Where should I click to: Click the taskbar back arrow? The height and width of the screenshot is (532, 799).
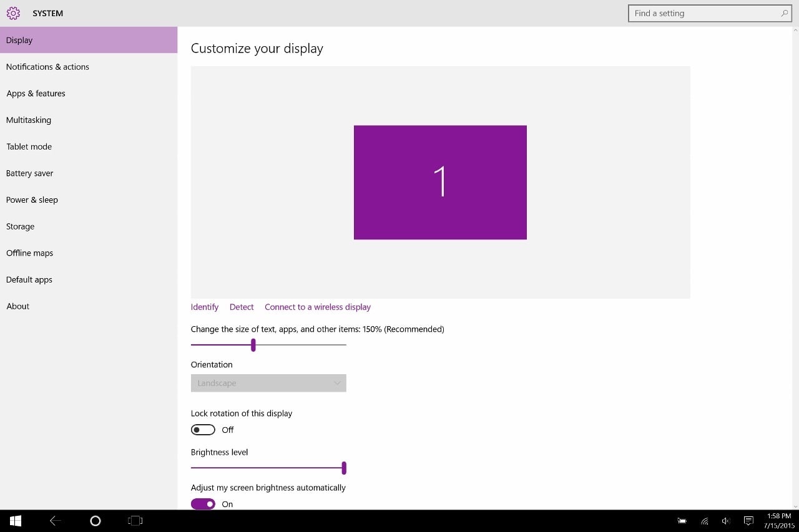(x=55, y=520)
